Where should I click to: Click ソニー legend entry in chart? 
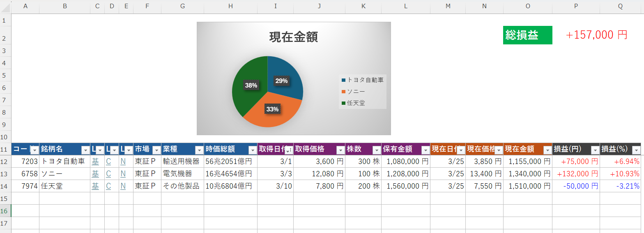pos(353,92)
